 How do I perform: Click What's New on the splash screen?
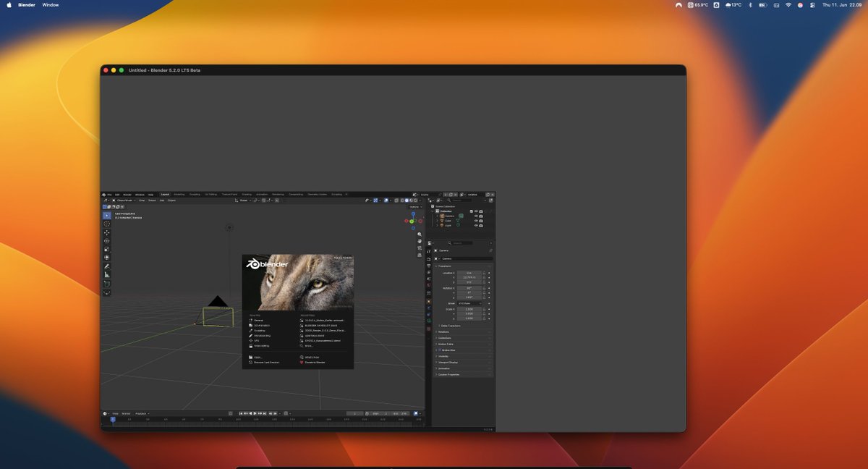pyautogui.click(x=309, y=357)
